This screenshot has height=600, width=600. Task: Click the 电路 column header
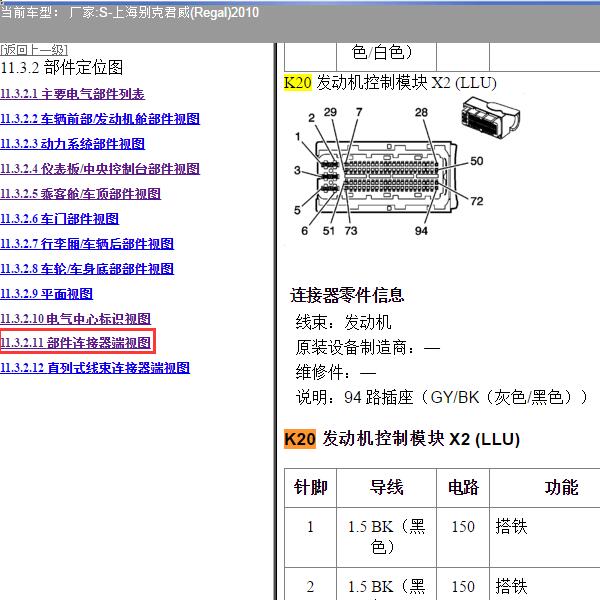click(x=463, y=488)
